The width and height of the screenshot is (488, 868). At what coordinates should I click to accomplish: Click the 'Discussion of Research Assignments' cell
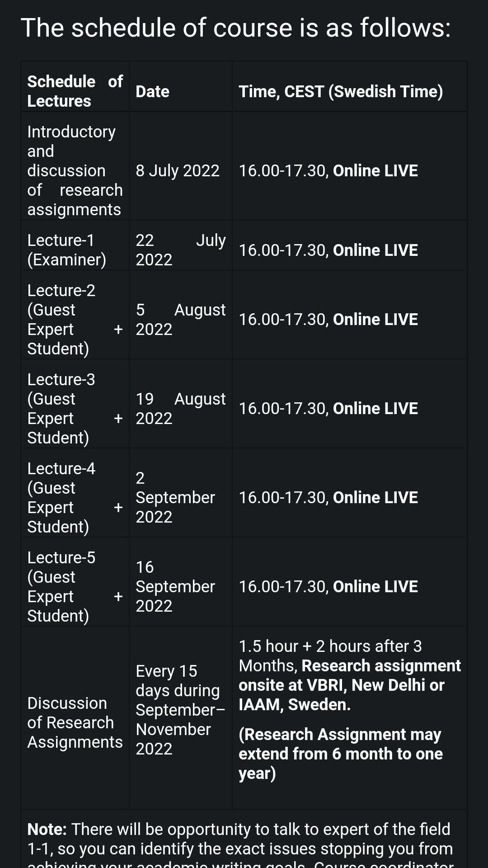coord(75,722)
